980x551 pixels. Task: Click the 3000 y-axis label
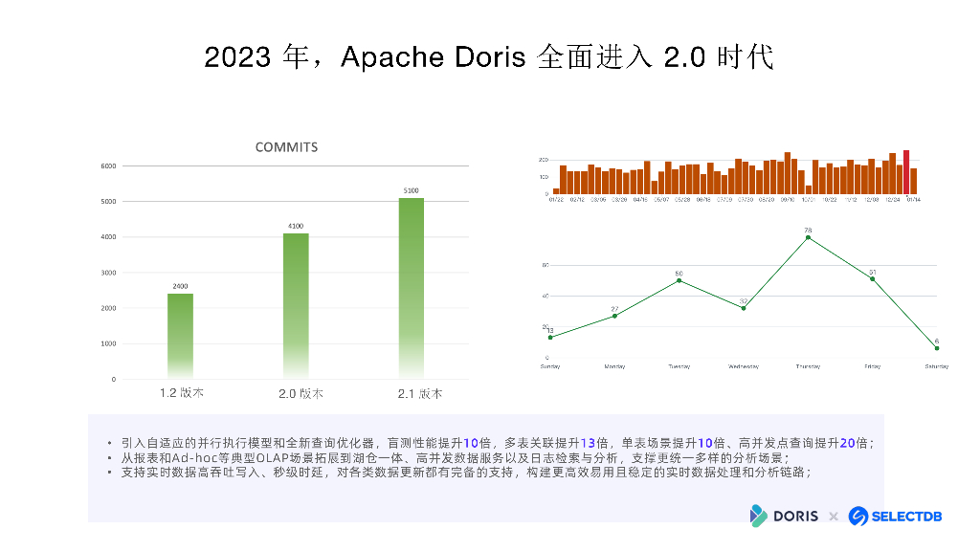(108, 273)
